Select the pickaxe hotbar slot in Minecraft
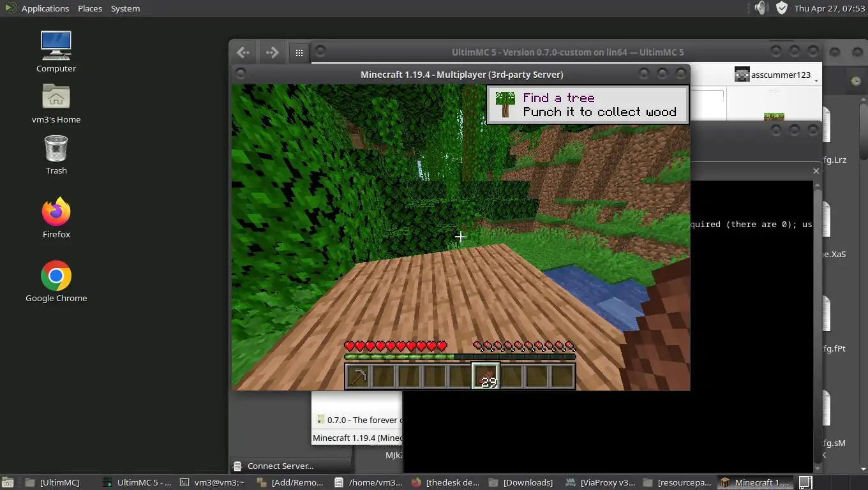Image resolution: width=868 pixels, height=490 pixels. click(x=358, y=376)
